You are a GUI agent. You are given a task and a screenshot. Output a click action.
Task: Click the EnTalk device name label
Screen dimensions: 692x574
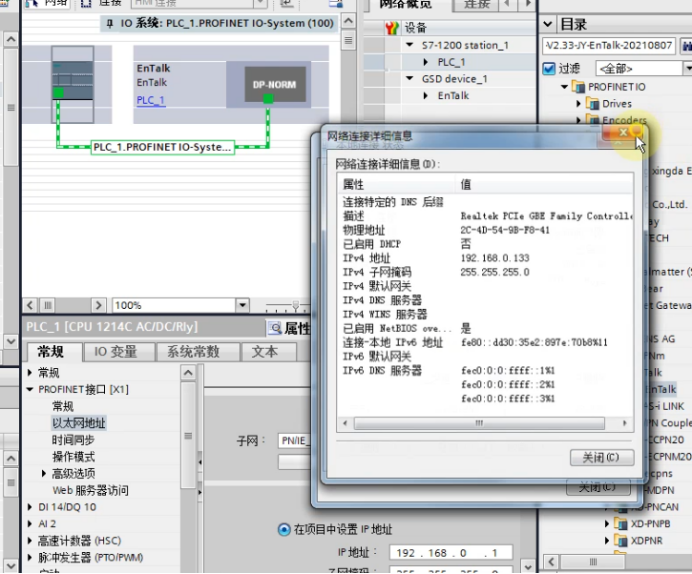click(153, 68)
